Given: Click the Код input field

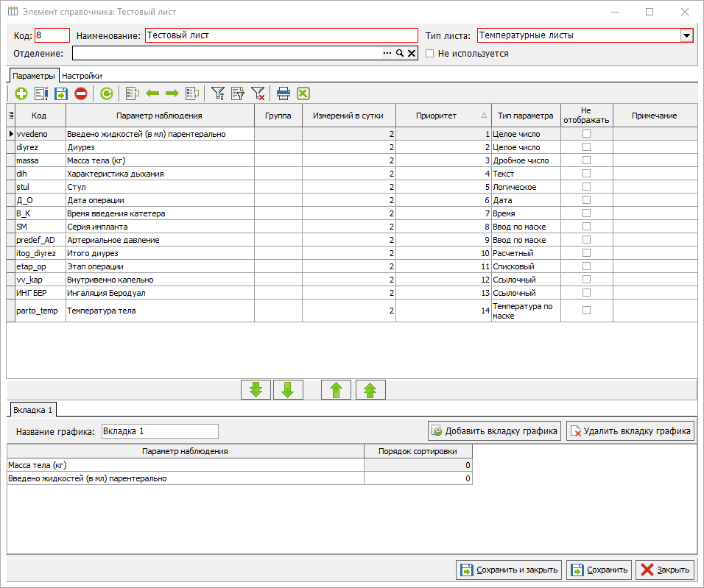Looking at the screenshot, I should (52, 35).
